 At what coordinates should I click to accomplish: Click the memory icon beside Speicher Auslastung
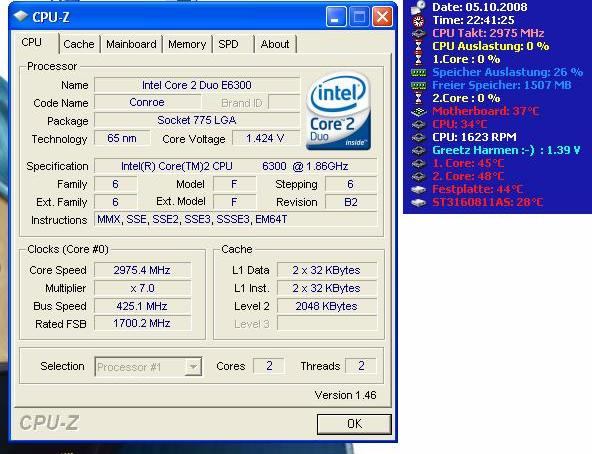418,72
